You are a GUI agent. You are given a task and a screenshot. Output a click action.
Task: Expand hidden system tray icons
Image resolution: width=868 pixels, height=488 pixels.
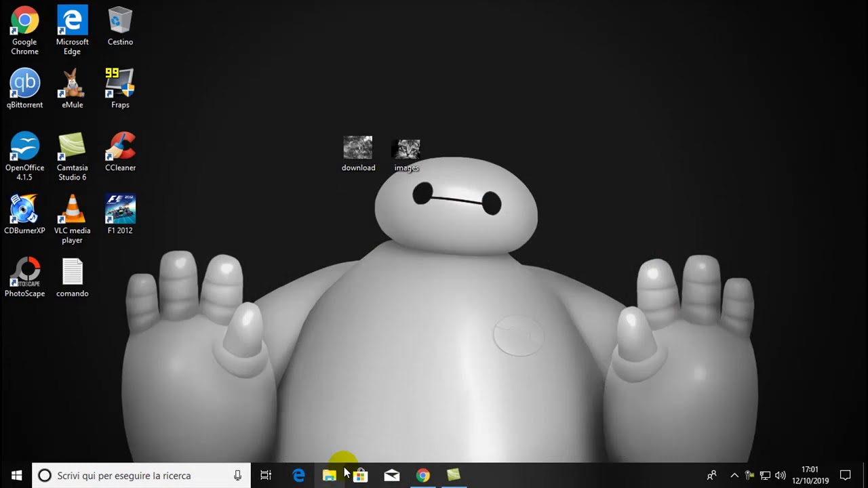pos(734,475)
